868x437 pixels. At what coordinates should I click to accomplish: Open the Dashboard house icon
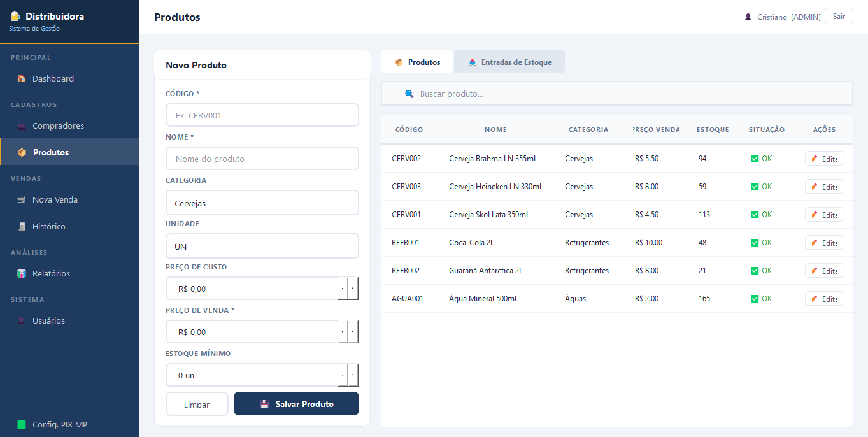point(22,79)
